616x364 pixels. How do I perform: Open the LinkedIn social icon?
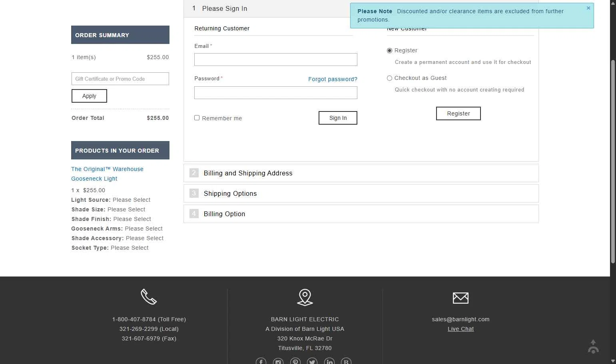click(x=329, y=361)
